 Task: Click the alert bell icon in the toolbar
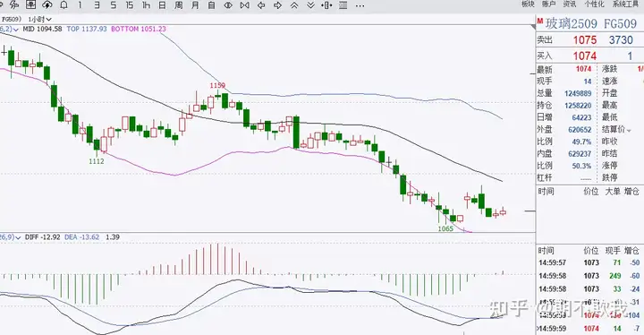64,5
